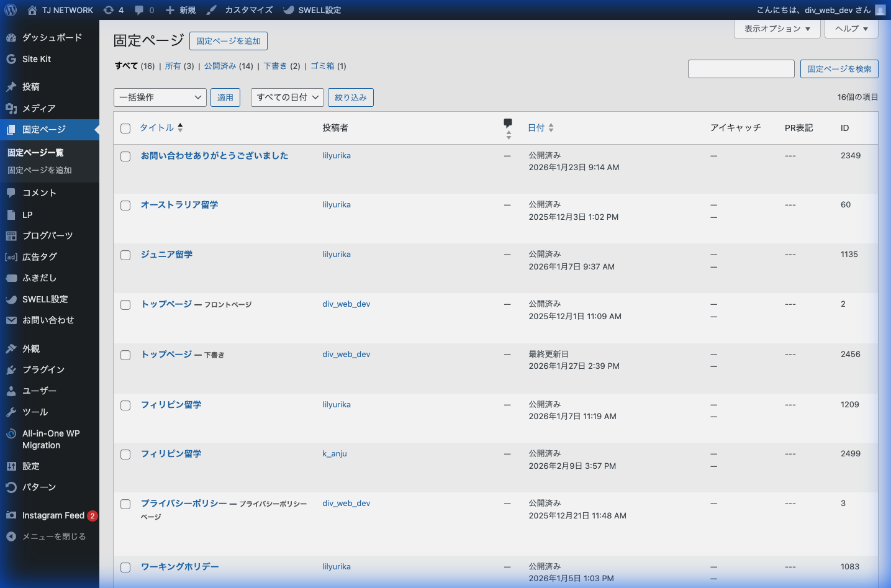Click the 固定ページを追加 button
The image size is (891, 588).
(x=228, y=41)
